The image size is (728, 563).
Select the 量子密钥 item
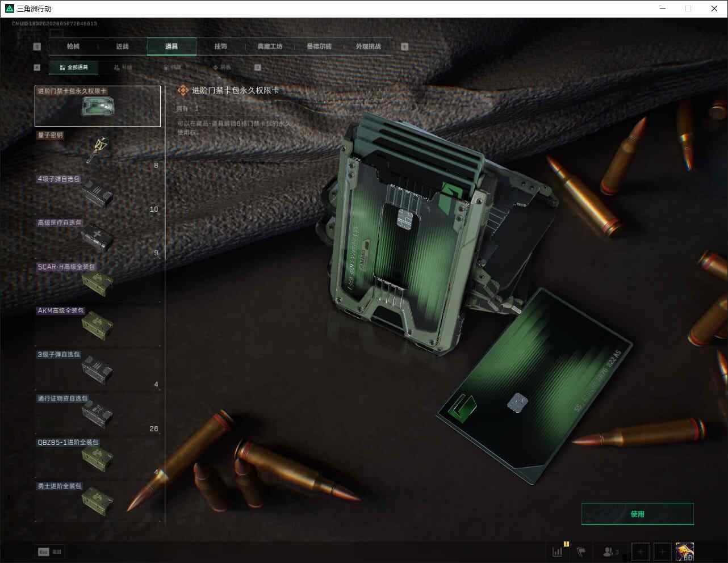point(98,150)
